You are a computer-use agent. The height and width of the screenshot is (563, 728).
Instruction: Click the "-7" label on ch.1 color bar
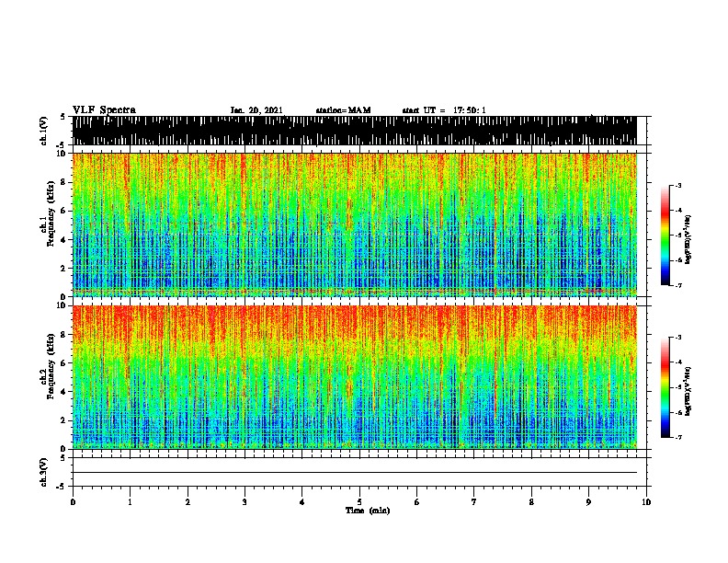click(677, 285)
